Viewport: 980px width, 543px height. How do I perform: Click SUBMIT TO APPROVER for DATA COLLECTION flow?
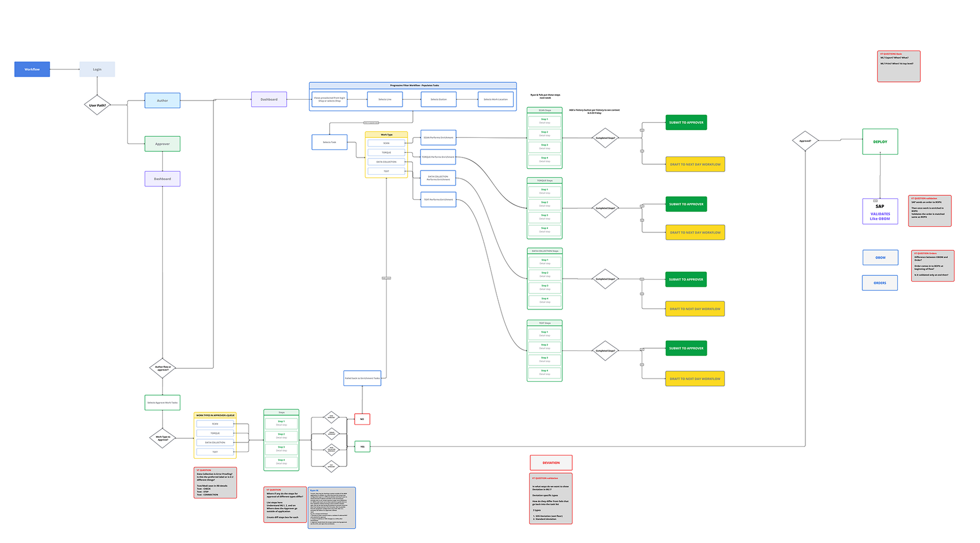coord(686,279)
